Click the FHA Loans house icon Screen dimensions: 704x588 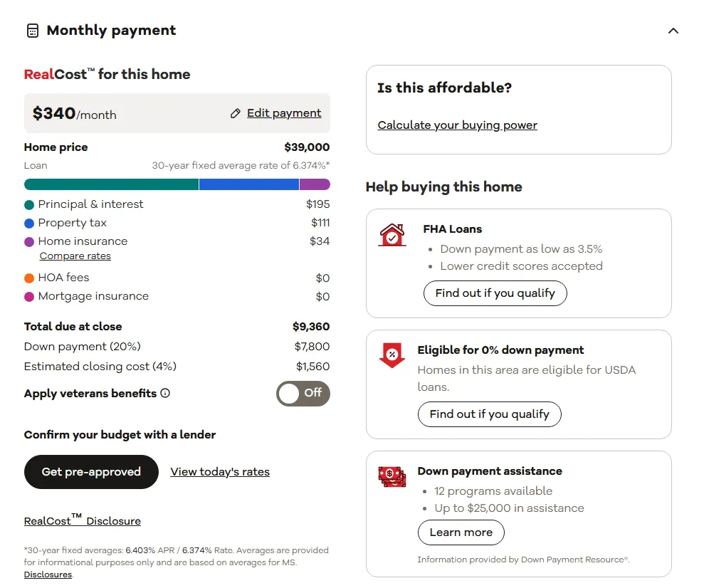pyautogui.click(x=392, y=235)
